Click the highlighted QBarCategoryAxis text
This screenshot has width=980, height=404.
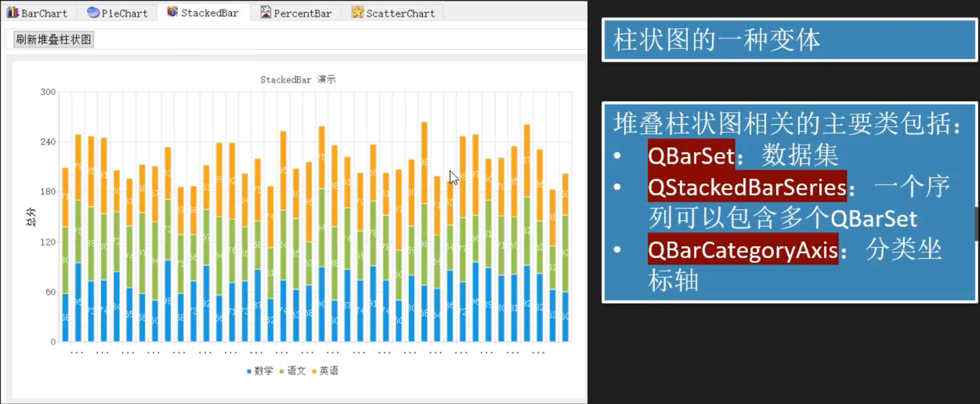(x=743, y=250)
